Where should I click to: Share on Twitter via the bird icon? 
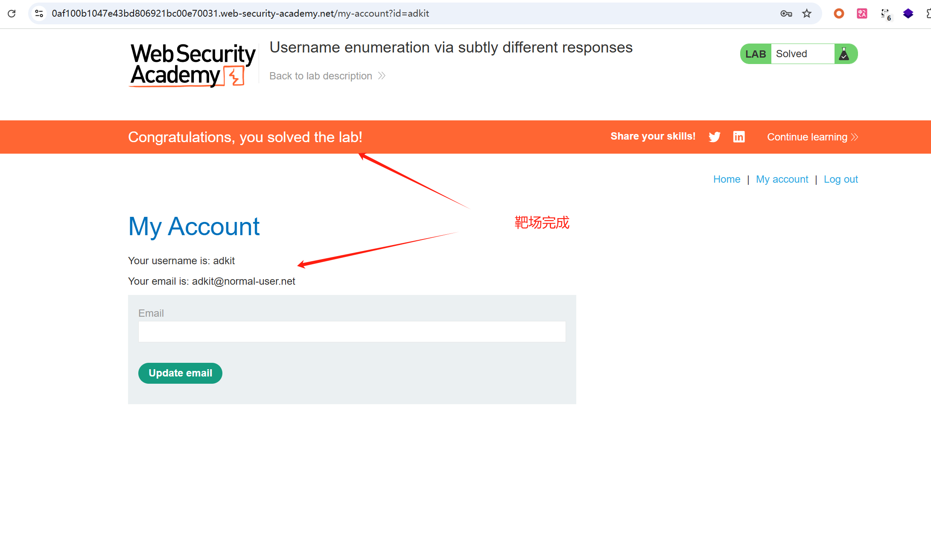coord(715,137)
